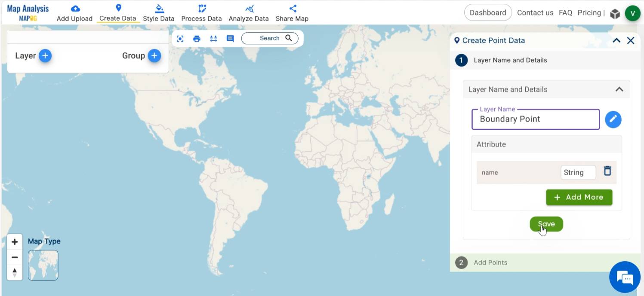Click the comment icon in map toolbar
The image size is (644, 296).
[230, 39]
